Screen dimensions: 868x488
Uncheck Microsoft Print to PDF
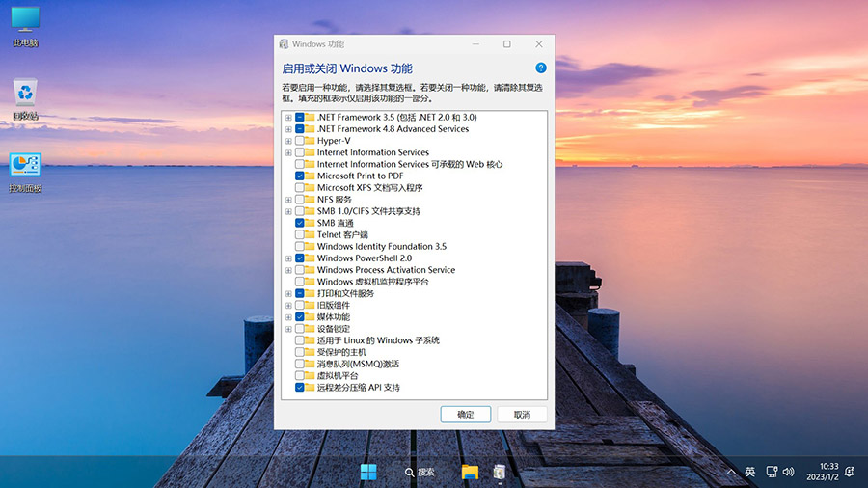[x=300, y=176]
